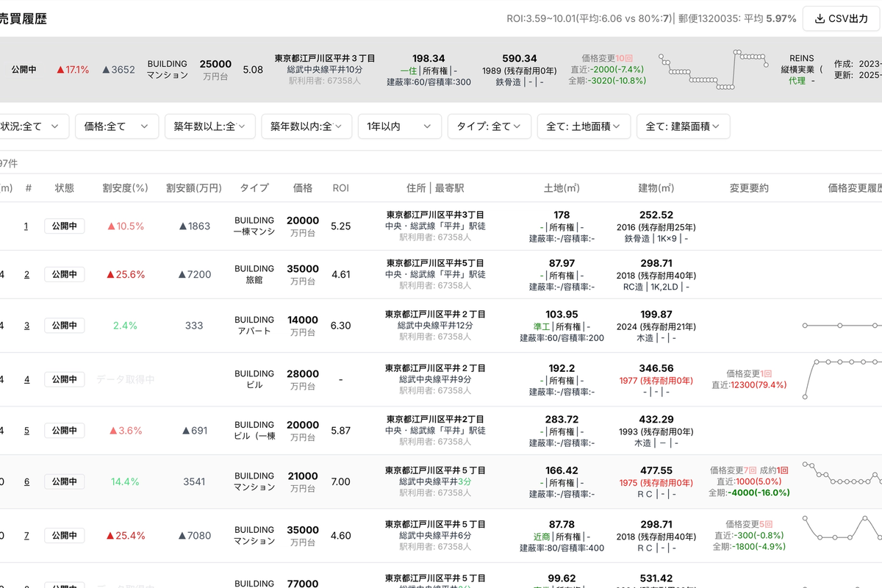
Task: Click the price change chart in row 4
Action: 842,379
